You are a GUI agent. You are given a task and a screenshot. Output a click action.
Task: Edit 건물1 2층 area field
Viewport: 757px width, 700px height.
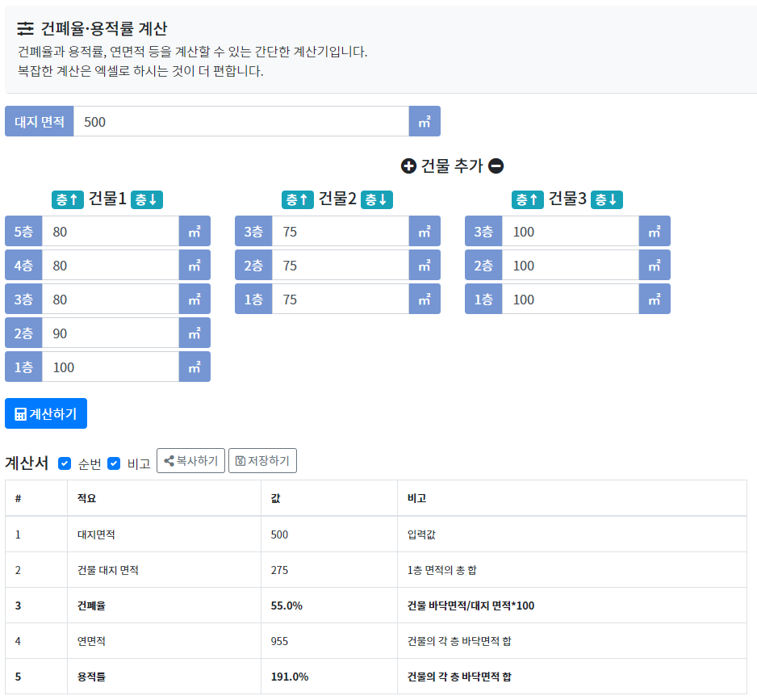tap(111, 333)
